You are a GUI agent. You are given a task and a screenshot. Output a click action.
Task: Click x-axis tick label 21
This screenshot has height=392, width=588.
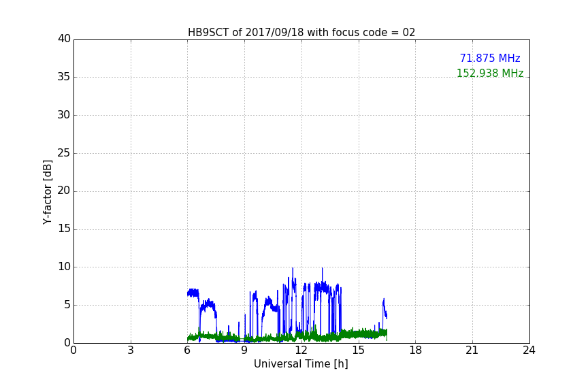(x=472, y=350)
